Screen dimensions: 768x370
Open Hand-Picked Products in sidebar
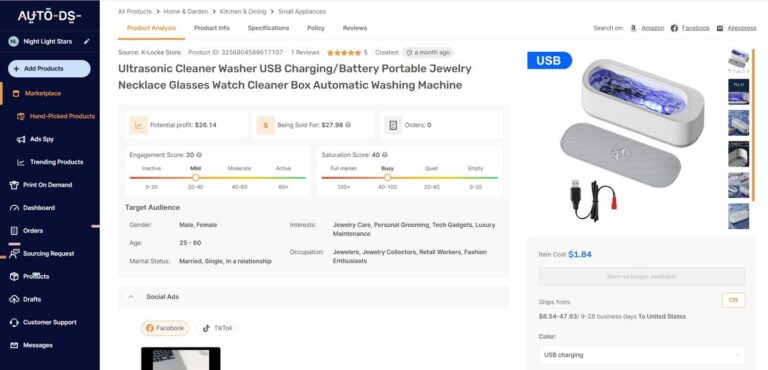(x=62, y=116)
